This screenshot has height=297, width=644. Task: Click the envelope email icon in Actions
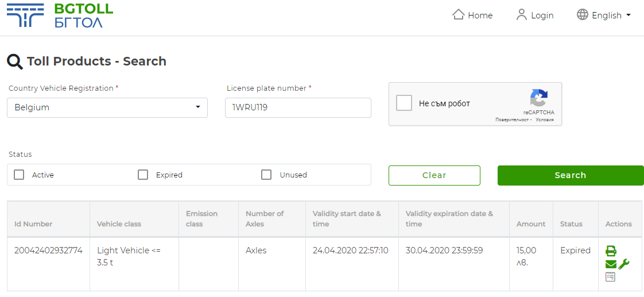point(611,264)
